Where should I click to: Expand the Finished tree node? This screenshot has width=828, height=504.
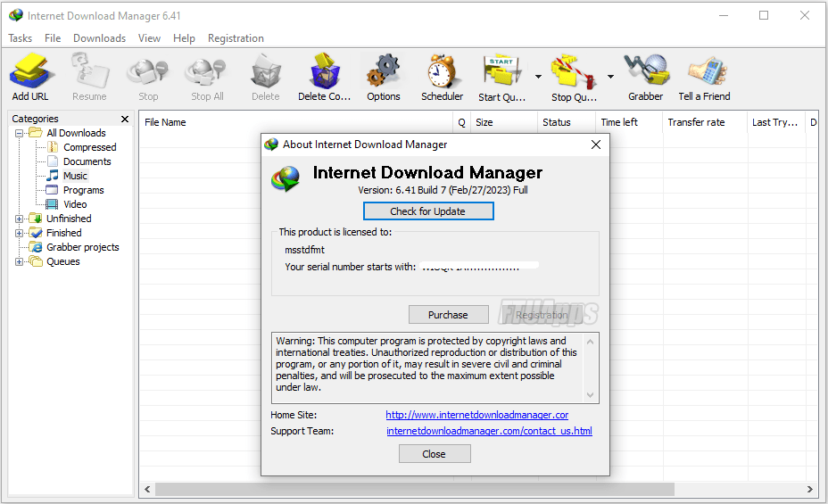19,233
